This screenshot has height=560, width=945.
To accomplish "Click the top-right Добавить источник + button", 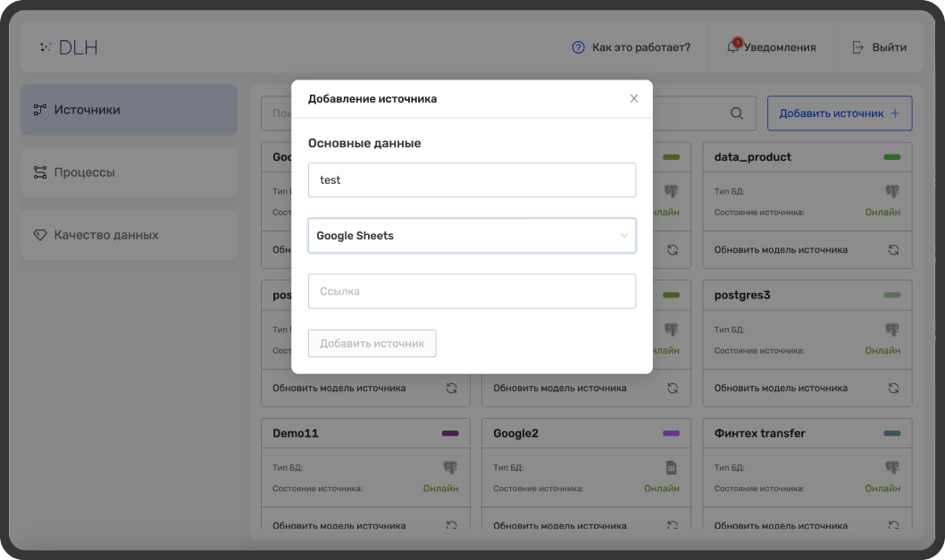I will [839, 113].
